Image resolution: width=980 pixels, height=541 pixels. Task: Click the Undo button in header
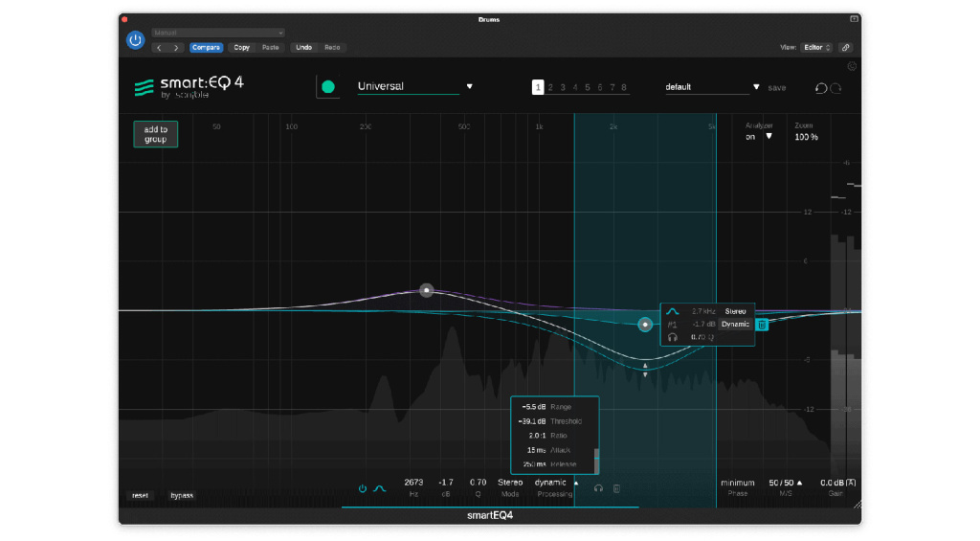point(303,48)
